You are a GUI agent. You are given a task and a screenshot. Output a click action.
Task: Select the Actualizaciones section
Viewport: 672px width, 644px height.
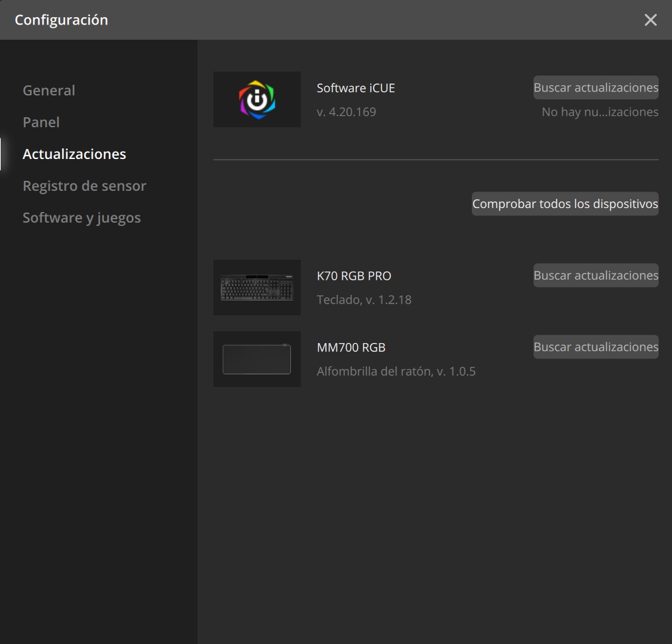[74, 154]
